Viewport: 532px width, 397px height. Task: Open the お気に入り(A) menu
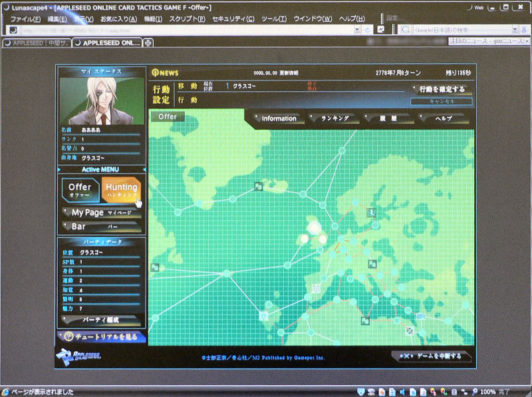point(118,19)
